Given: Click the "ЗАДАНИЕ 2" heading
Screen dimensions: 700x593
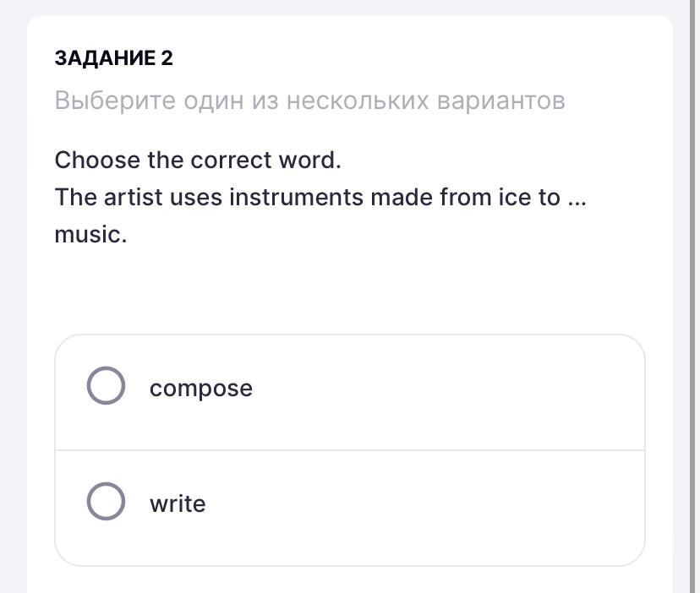Looking at the screenshot, I should pos(113,58).
